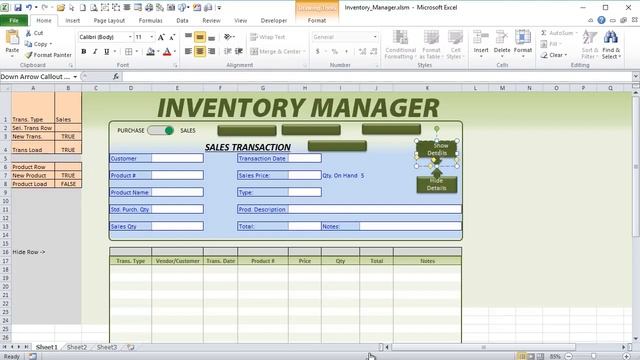This screenshot has width=640, height=360.
Task: Switch to the Developer tab
Action: coord(274,20)
